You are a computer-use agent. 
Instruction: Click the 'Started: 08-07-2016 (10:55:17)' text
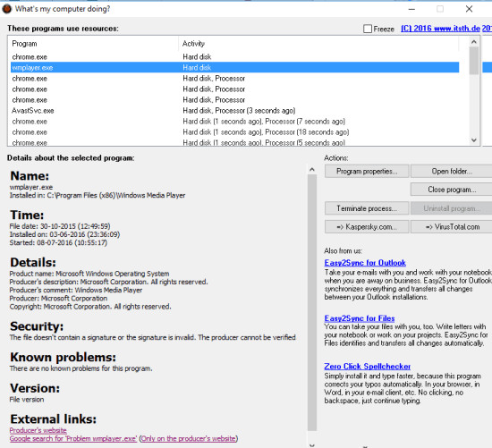tap(58, 242)
